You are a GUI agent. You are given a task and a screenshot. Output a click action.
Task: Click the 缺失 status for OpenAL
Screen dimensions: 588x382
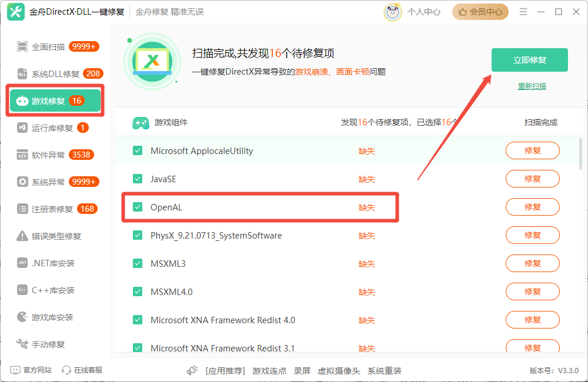(x=367, y=207)
